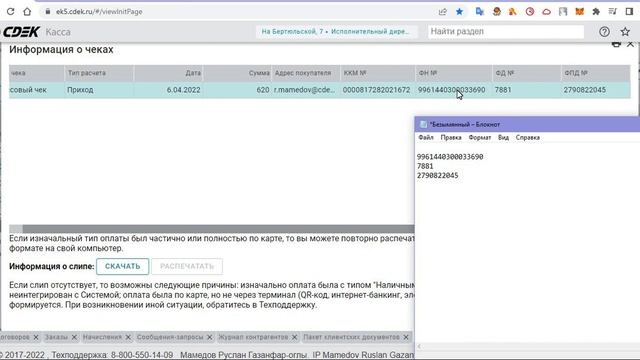The height and width of the screenshot is (360, 640).
Task: Click the Тип расчета column header
Action: (99, 73)
